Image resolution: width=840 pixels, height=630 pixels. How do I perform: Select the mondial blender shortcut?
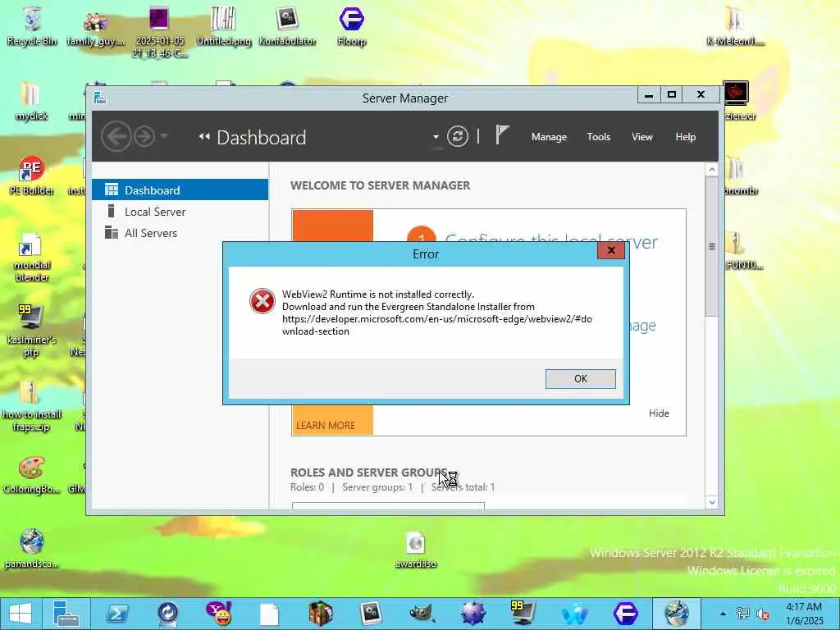click(32, 257)
